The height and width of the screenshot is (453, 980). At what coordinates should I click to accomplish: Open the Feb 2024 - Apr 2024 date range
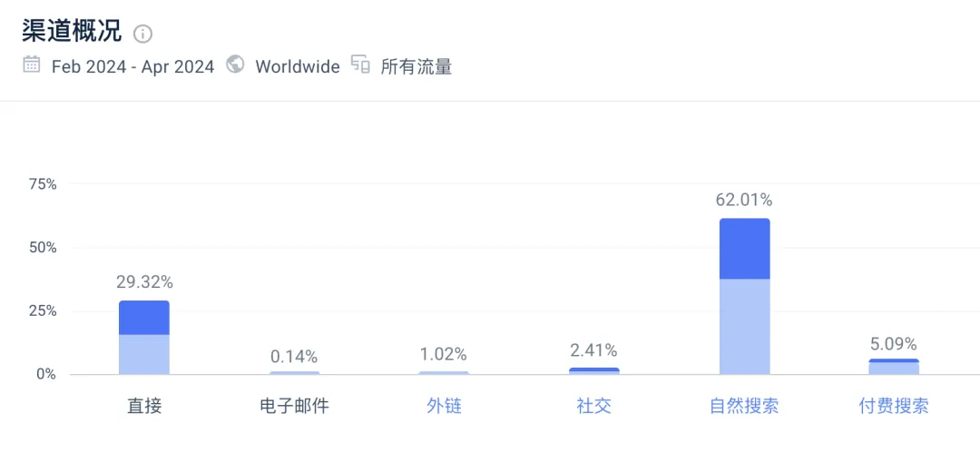[x=132, y=66]
